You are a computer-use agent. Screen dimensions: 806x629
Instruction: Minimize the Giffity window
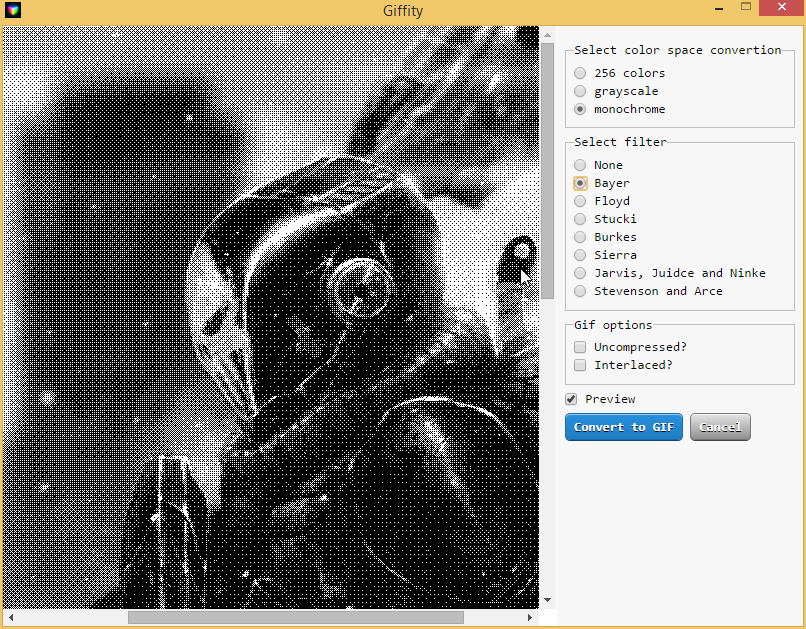[719, 8]
